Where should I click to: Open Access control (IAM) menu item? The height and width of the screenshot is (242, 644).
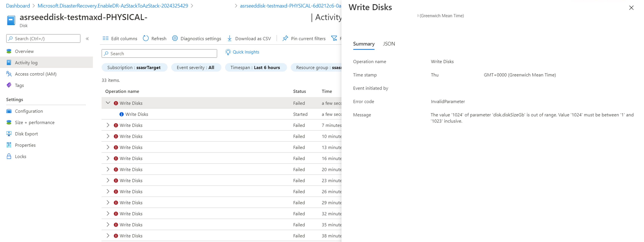[35, 74]
